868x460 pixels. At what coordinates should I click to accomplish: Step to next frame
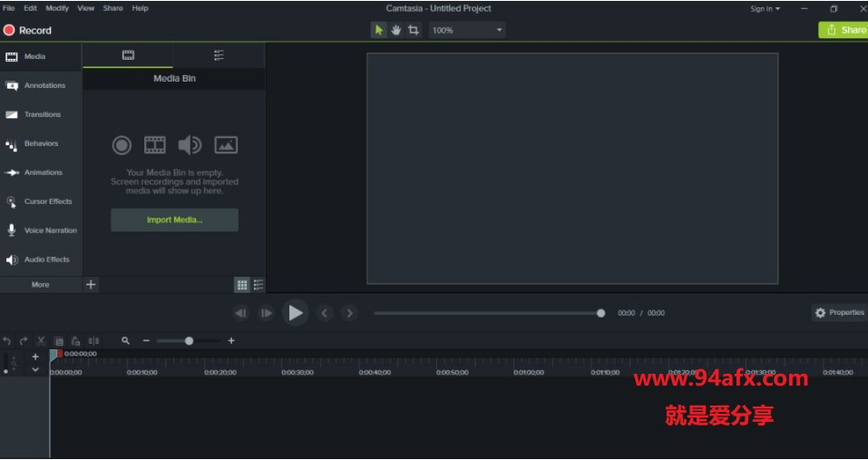pos(267,313)
